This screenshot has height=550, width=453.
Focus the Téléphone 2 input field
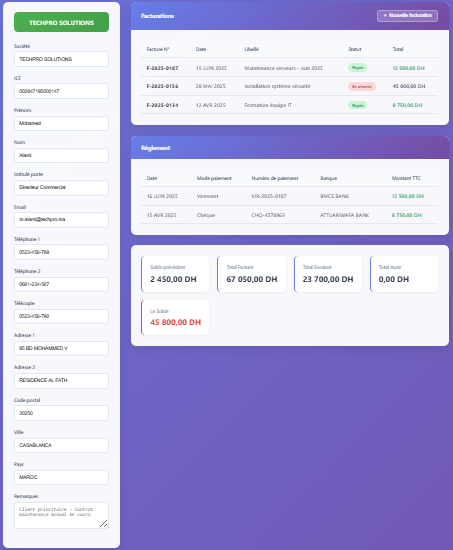61,284
